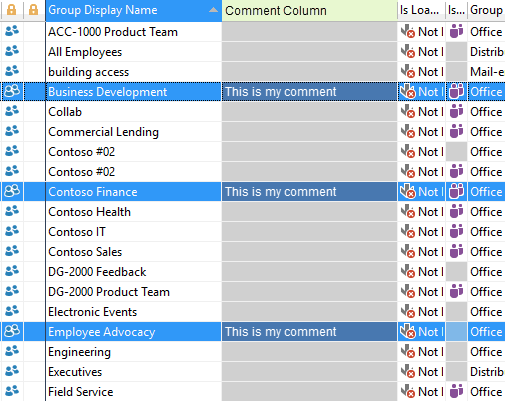Screen dimensions: 505x401
Task: Click the group icon for Employee Advocacy
Action: click(12, 332)
